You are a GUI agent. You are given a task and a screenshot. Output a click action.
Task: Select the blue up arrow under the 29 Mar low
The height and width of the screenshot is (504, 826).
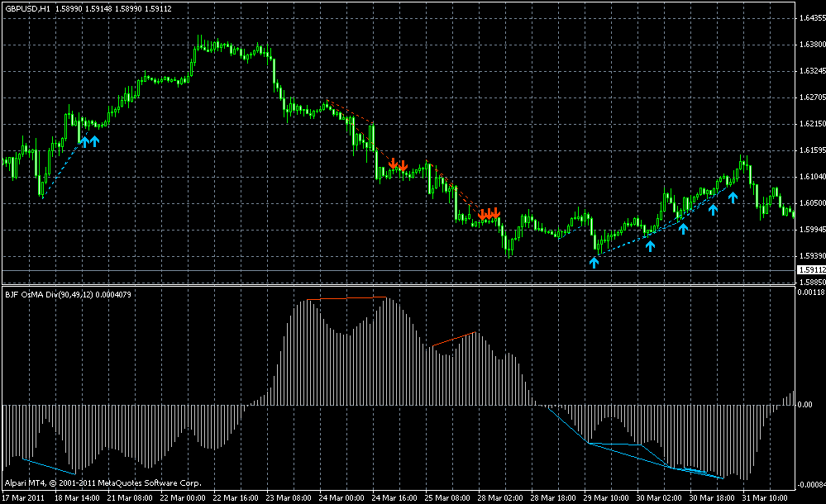(x=594, y=262)
